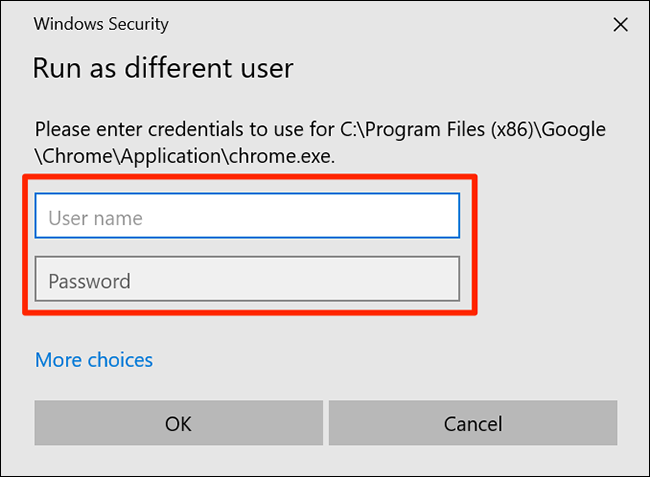Image resolution: width=650 pixels, height=477 pixels.
Task: Click inside the gray Password textbox
Action: (247, 280)
